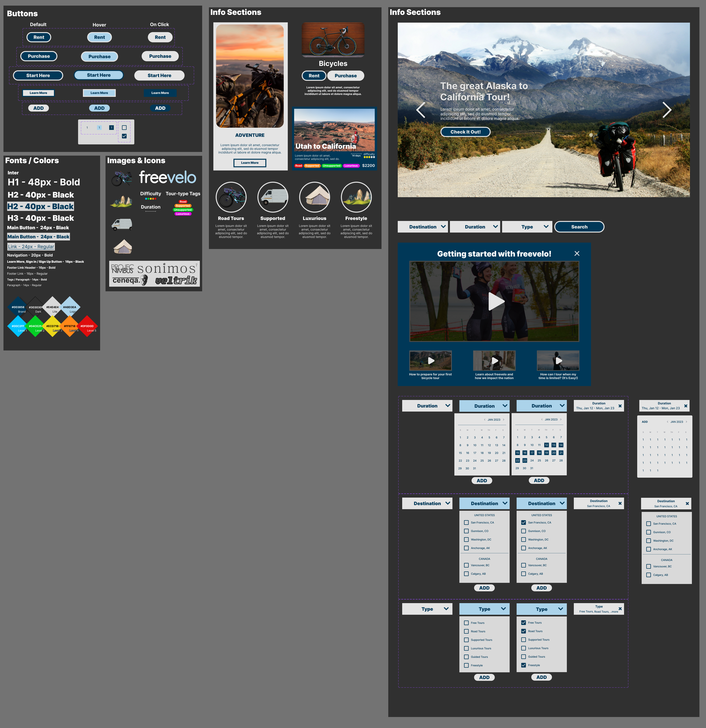The width and height of the screenshot is (706, 728).
Task: Open the Duration dropdown in the Search button row
Action: [475, 227]
